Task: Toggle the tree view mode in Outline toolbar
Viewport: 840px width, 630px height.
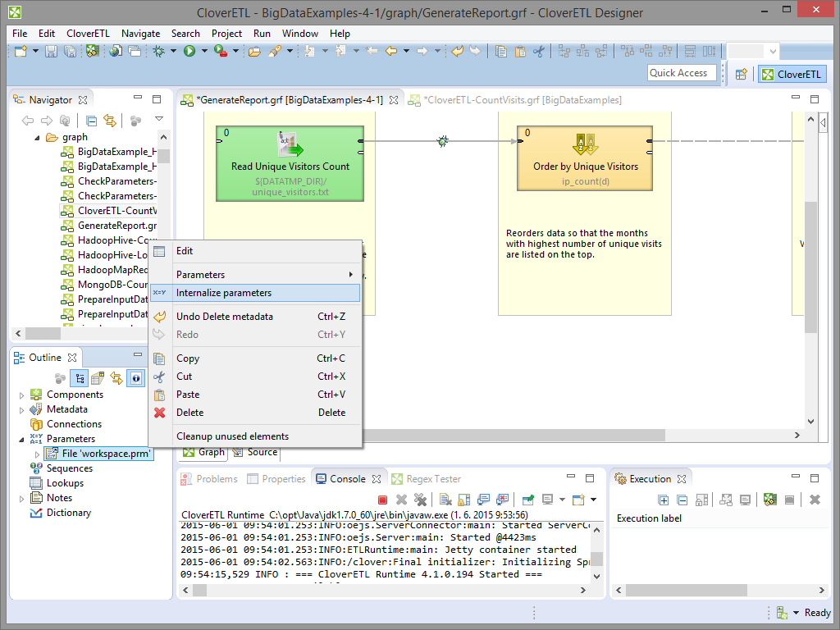Action: click(80, 378)
